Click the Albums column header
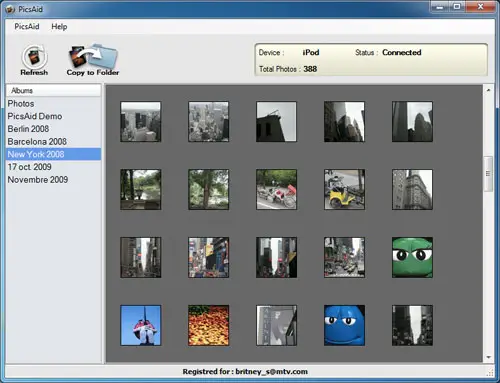Viewport: 500px width, 383px height. [x=53, y=91]
